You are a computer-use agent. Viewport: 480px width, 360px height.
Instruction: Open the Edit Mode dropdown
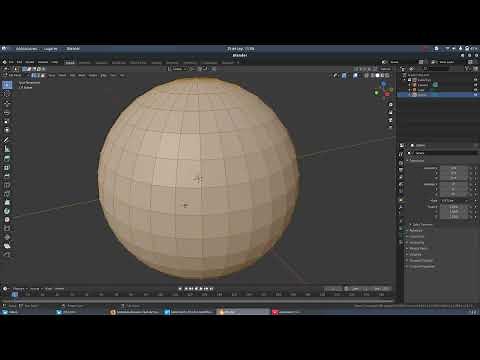click(15, 76)
